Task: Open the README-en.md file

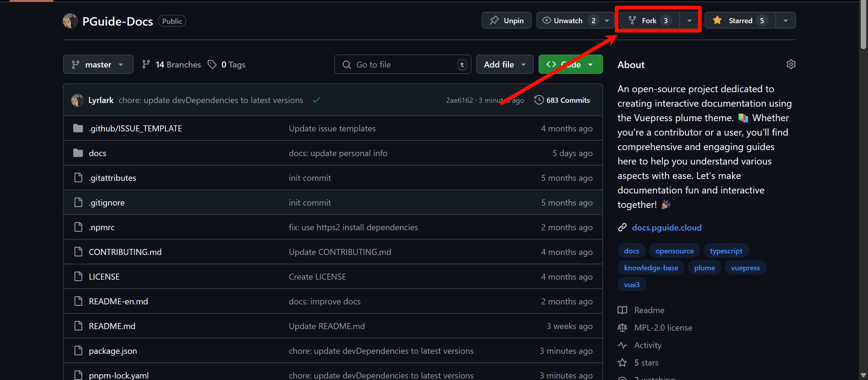Action: tap(118, 301)
